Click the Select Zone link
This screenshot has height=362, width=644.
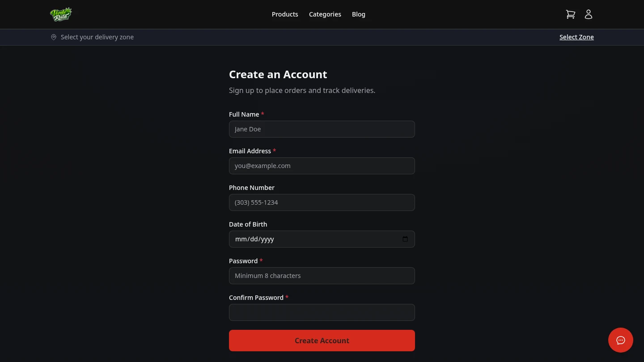576,37
